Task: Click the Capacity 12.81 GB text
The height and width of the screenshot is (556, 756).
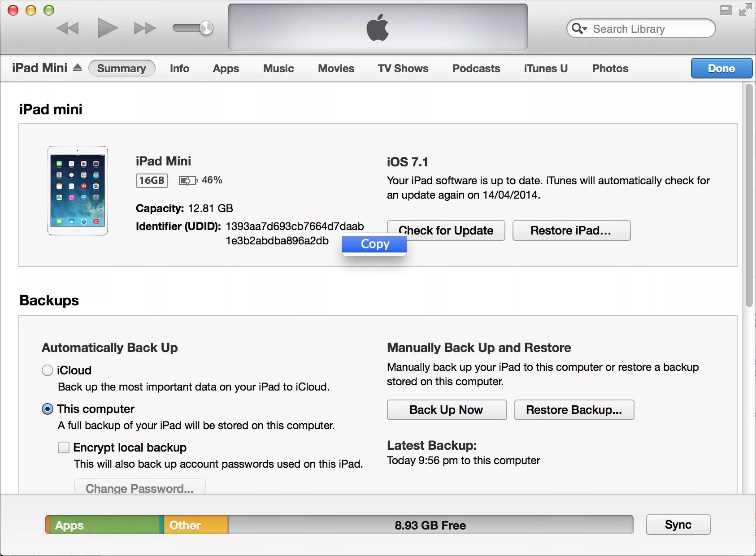Action: tap(184, 208)
